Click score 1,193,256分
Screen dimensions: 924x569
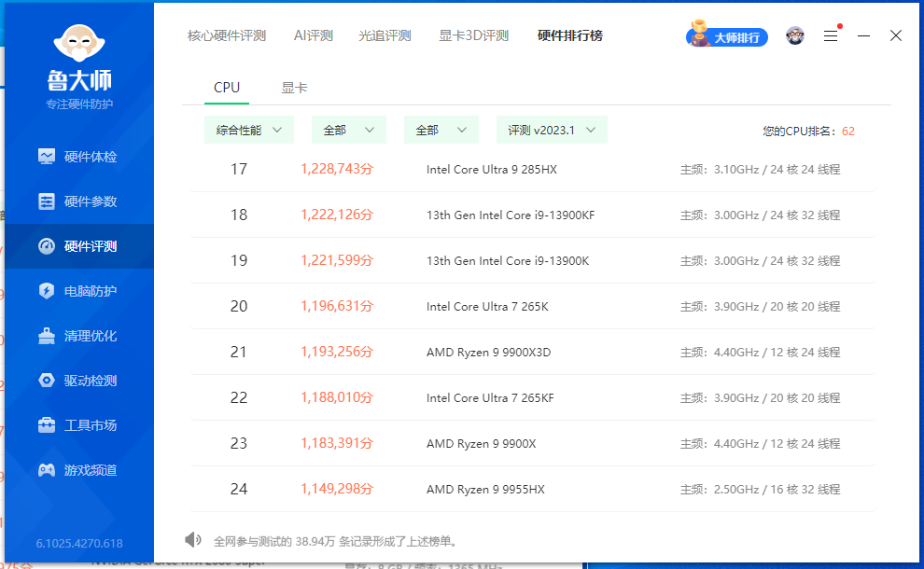tap(337, 352)
